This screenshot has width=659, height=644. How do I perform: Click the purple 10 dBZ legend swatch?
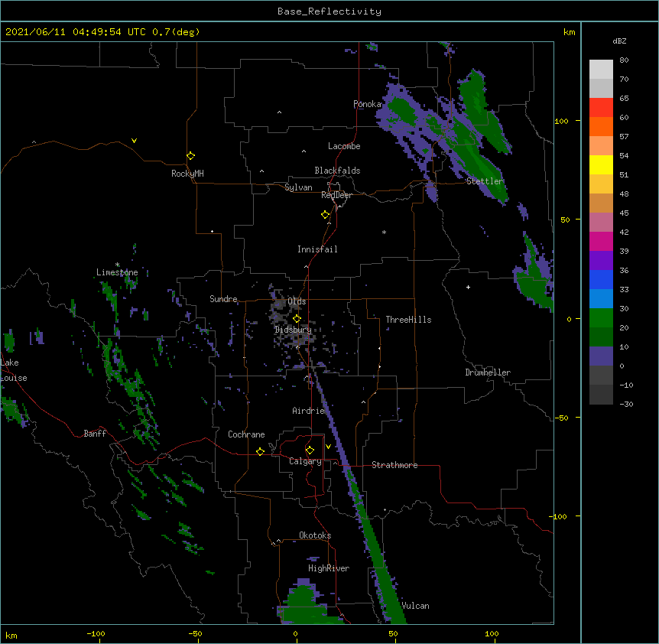pyautogui.click(x=601, y=356)
